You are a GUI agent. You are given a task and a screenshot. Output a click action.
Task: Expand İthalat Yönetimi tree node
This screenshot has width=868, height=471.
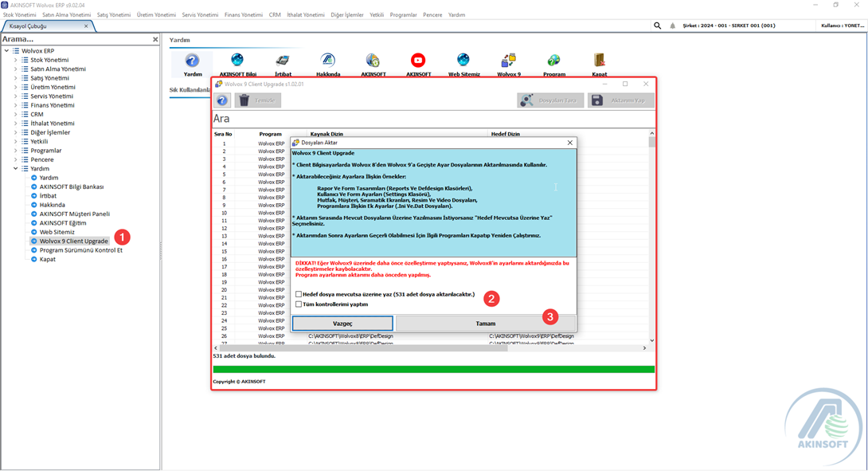(x=15, y=124)
